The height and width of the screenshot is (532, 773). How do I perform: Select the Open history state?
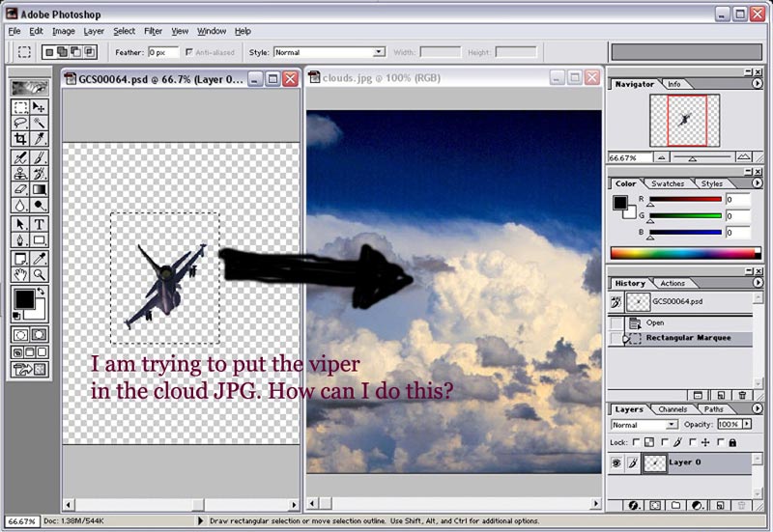[654, 322]
